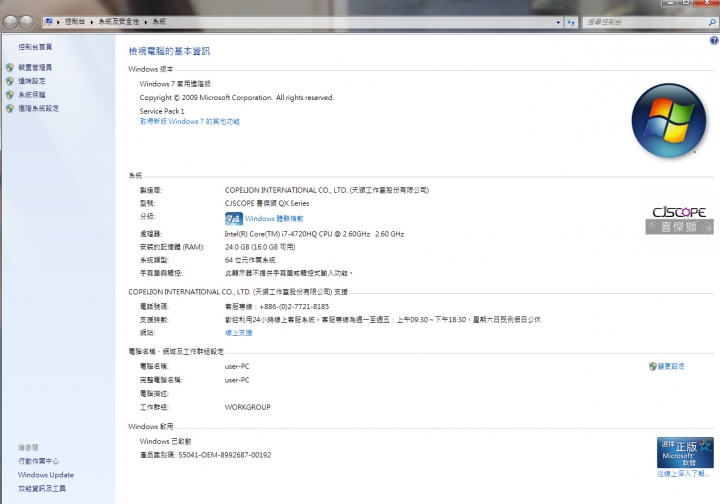Open the address bar history dropdown arrow
Image resolution: width=720 pixels, height=504 pixels.
click(x=558, y=22)
